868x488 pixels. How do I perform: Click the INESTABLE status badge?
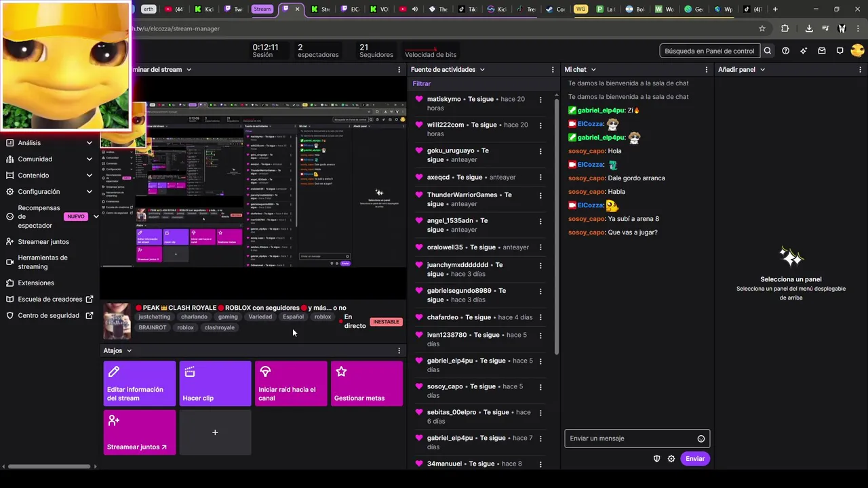(x=386, y=322)
